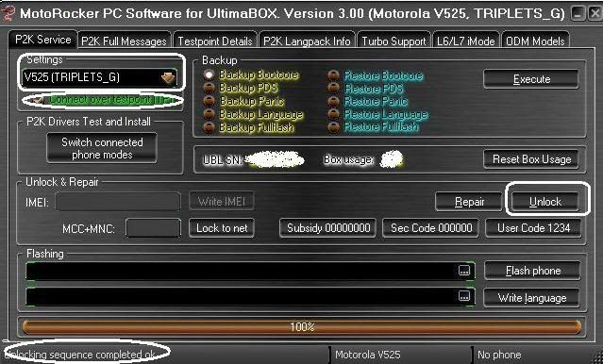Open P2K Langpack Info tab
The height and width of the screenshot is (364, 603).
tap(307, 41)
